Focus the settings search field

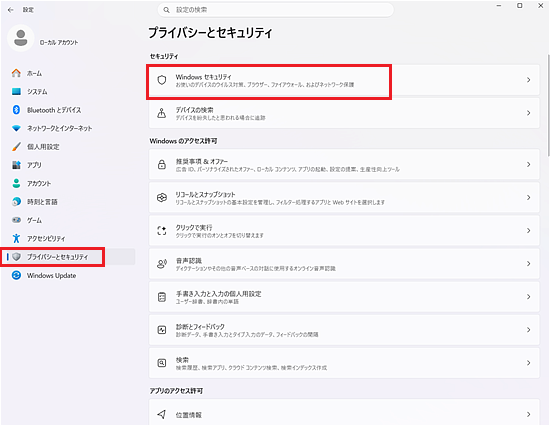click(x=275, y=10)
